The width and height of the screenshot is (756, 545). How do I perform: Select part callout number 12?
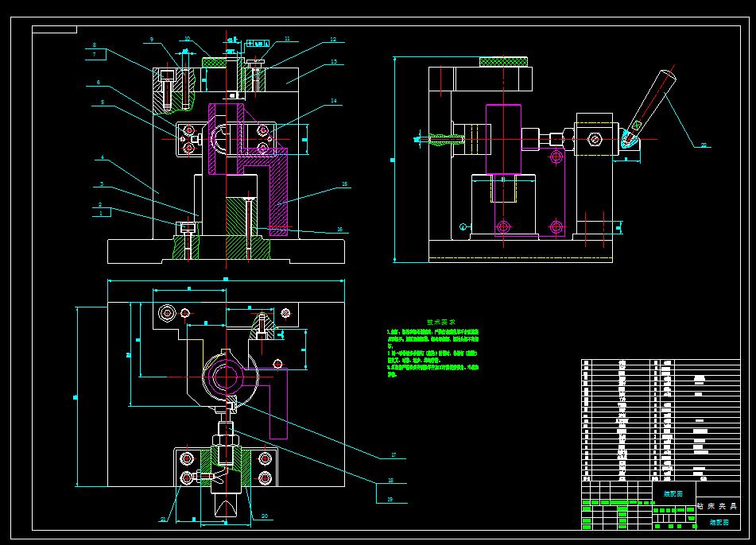pos(333,40)
